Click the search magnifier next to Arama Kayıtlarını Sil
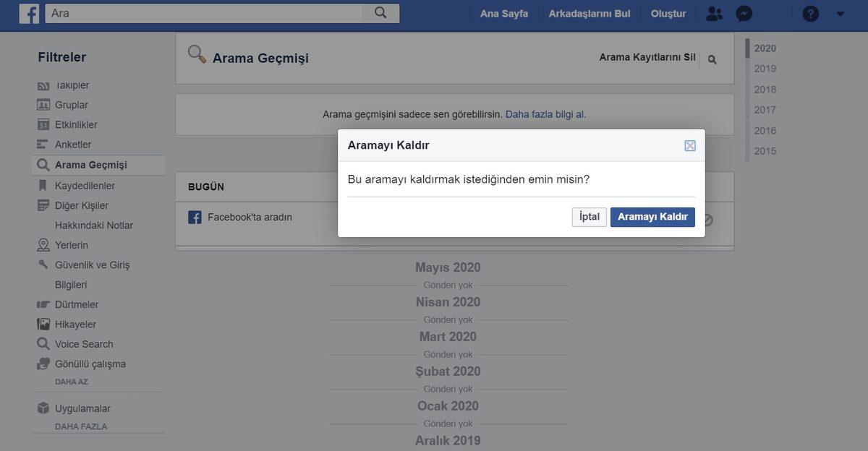868x451 pixels. 711,59
